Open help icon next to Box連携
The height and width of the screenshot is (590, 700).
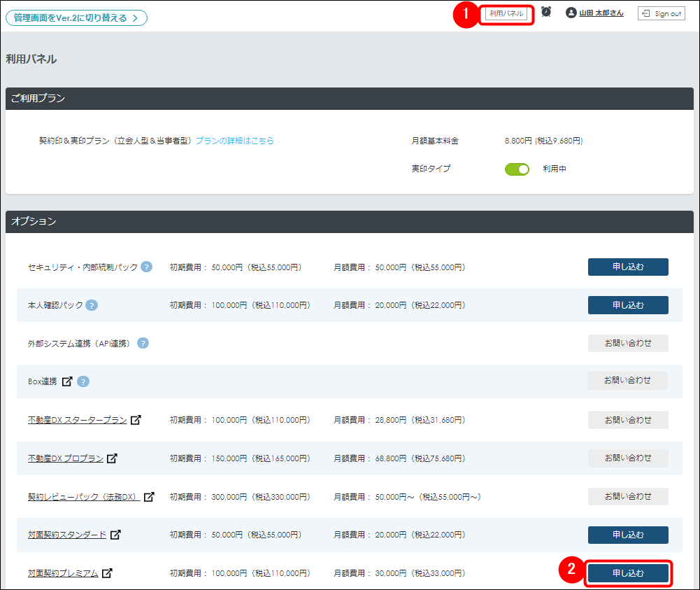point(83,381)
